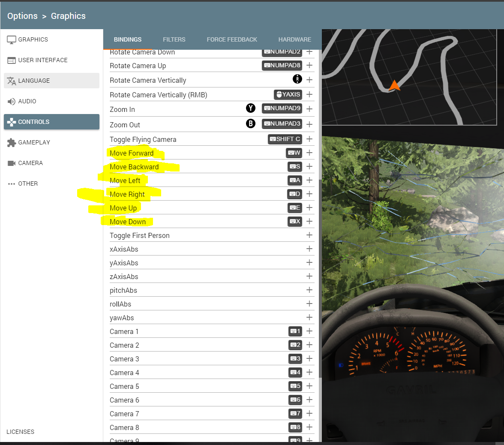Open the Other settings section
The image size is (504, 445).
tap(51, 183)
